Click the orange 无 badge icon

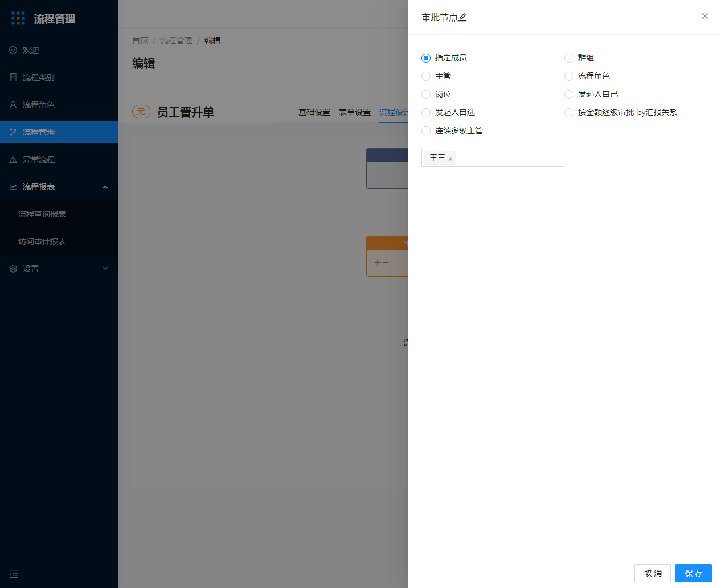(141, 112)
